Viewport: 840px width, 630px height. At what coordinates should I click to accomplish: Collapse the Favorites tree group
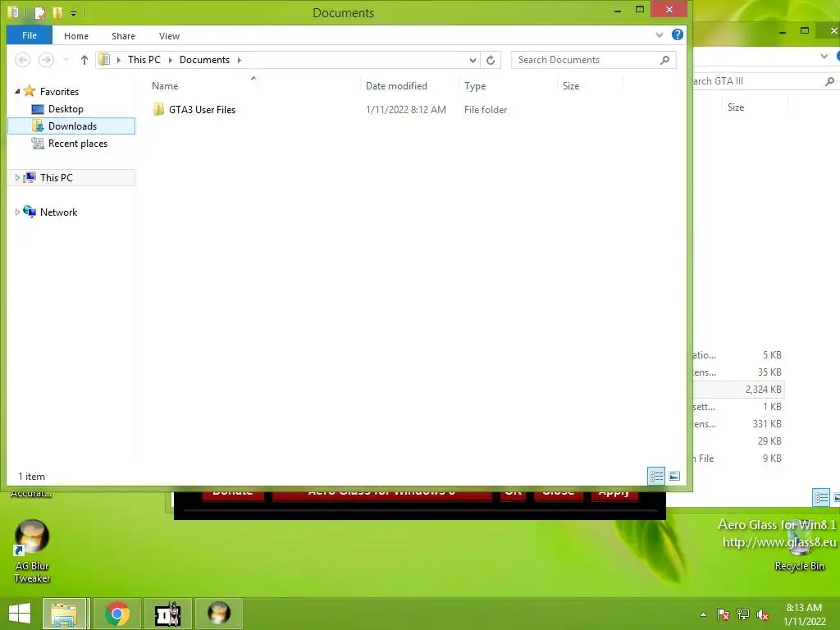click(x=17, y=92)
